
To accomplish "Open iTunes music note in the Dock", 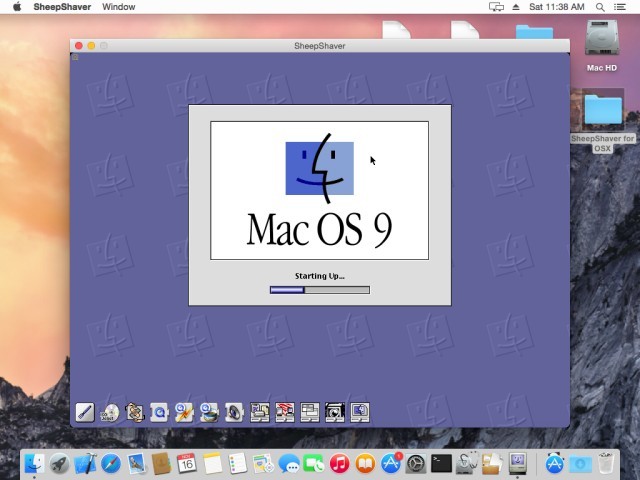I will click(x=340, y=463).
